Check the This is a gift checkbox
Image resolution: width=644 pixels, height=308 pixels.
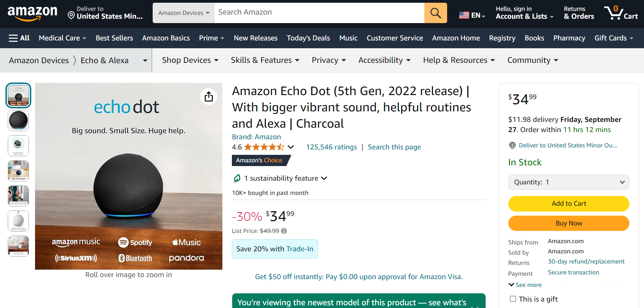pos(513,299)
